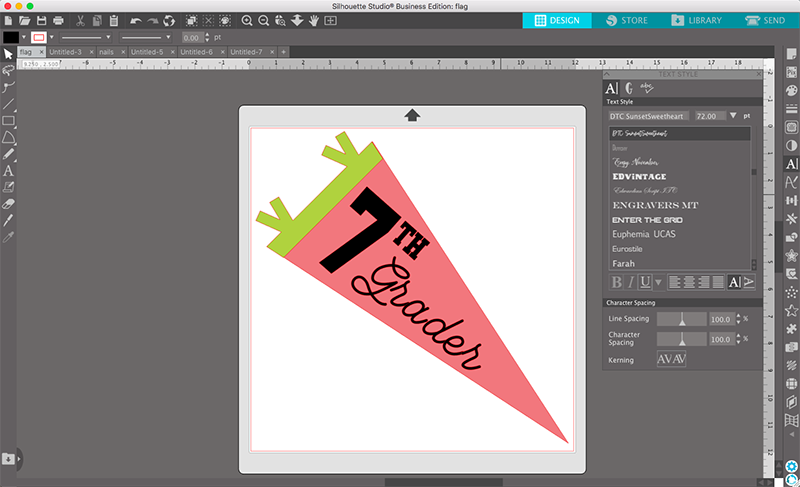Select the Rectangle drawing tool
800x487 pixels.
[8, 121]
